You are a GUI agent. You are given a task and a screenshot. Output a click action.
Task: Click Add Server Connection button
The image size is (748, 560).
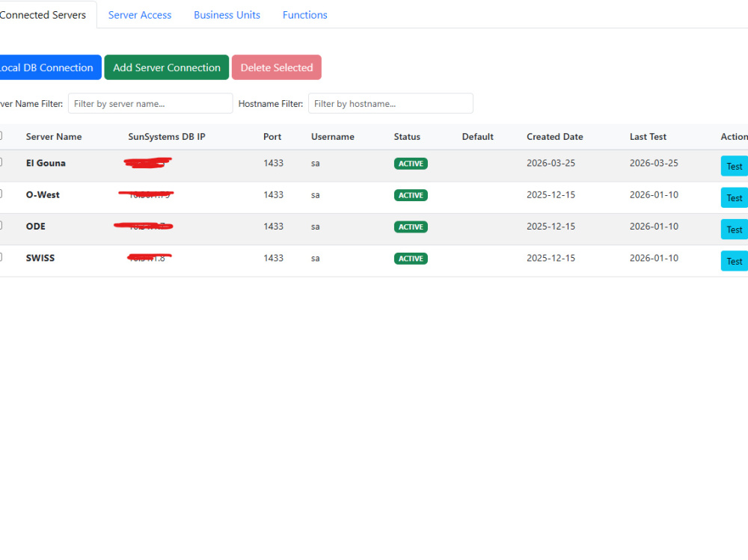pos(167,67)
